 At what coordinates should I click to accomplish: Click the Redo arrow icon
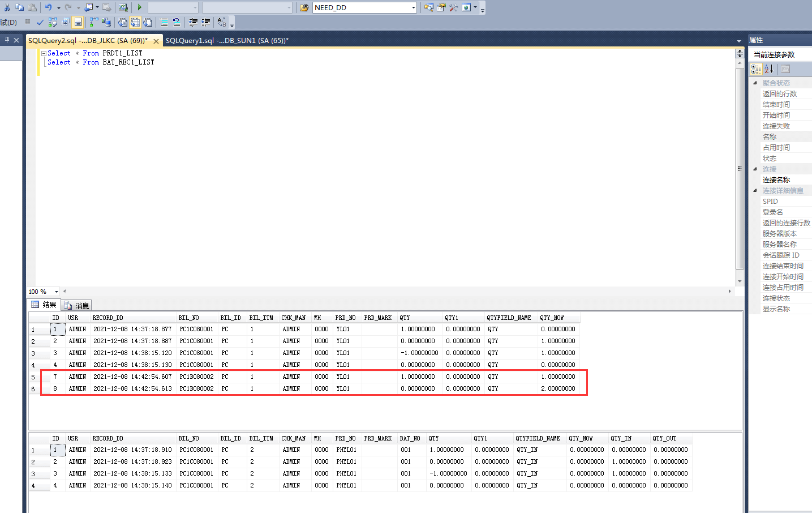pyautogui.click(x=68, y=7)
